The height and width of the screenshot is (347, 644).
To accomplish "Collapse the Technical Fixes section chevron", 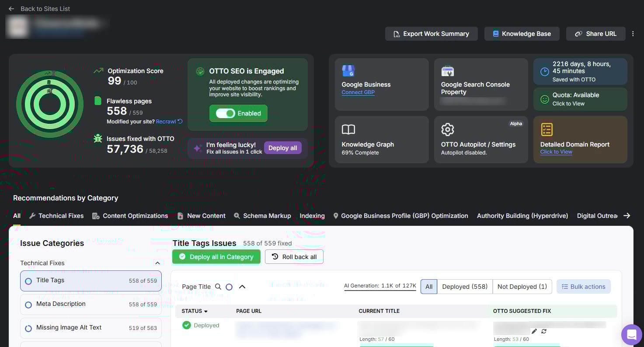I will point(157,263).
